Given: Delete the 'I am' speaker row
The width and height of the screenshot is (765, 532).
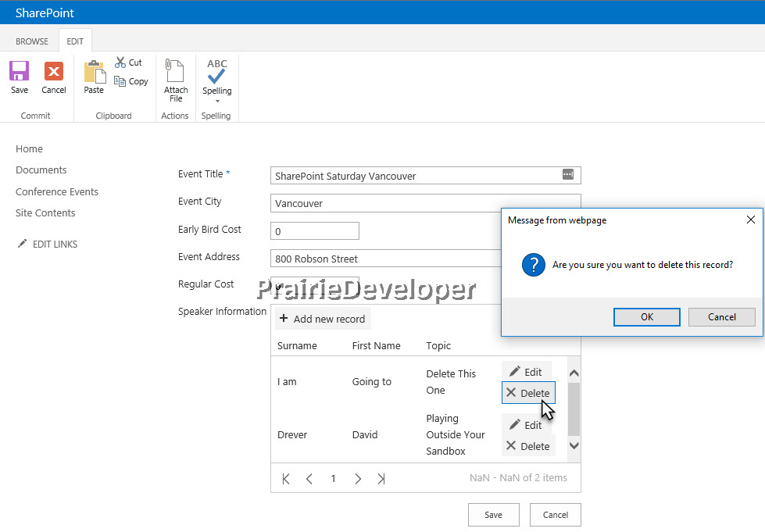Looking at the screenshot, I should pyautogui.click(x=528, y=393).
